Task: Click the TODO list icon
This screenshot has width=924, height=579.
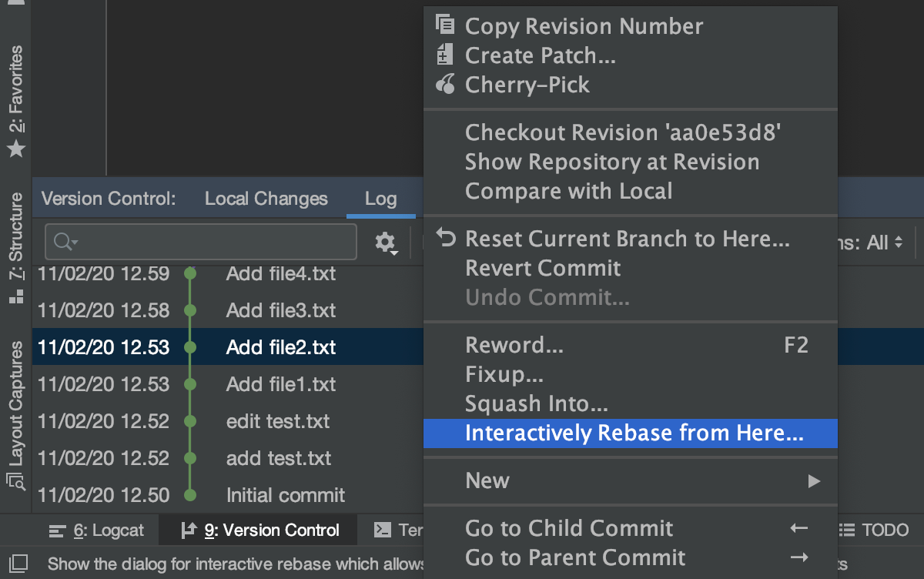Action: point(847,530)
